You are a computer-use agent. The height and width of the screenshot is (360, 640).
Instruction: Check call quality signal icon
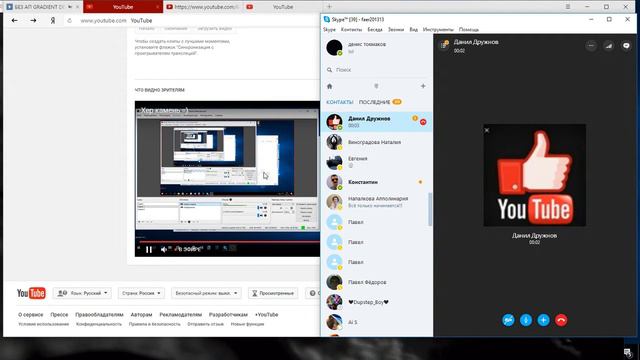tap(609, 46)
